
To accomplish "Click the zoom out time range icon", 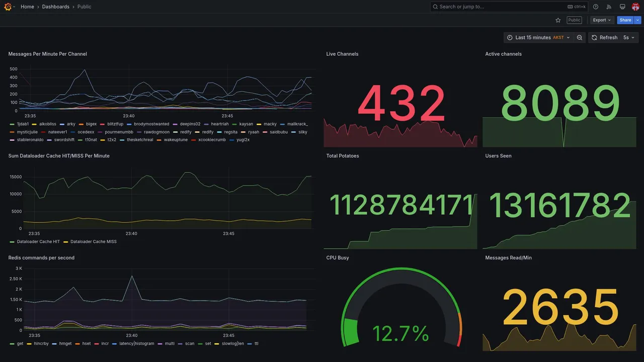I will click(580, 38).
